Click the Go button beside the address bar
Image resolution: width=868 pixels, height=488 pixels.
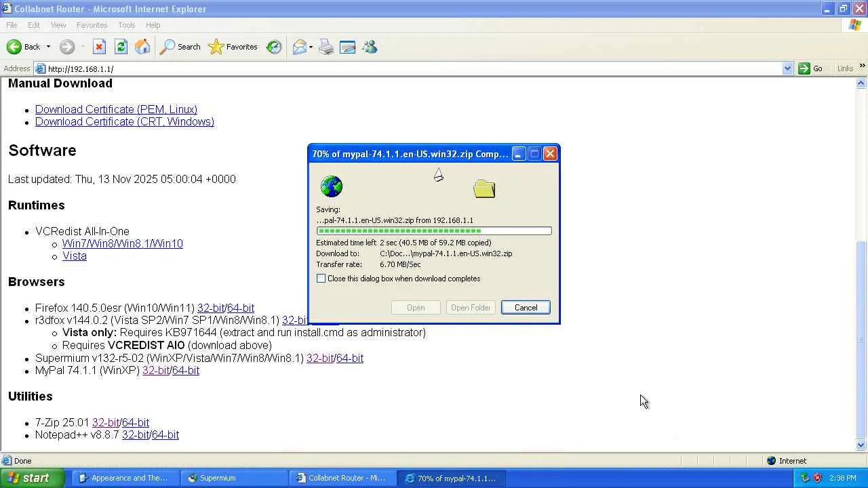(811, 68)
